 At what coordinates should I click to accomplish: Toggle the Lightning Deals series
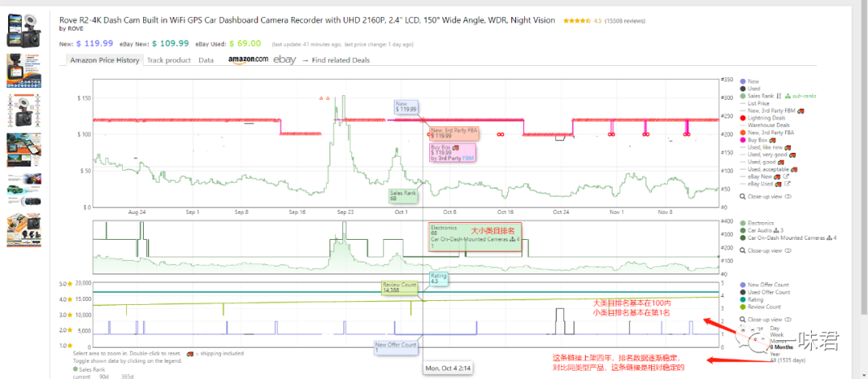tap(762, 118)
